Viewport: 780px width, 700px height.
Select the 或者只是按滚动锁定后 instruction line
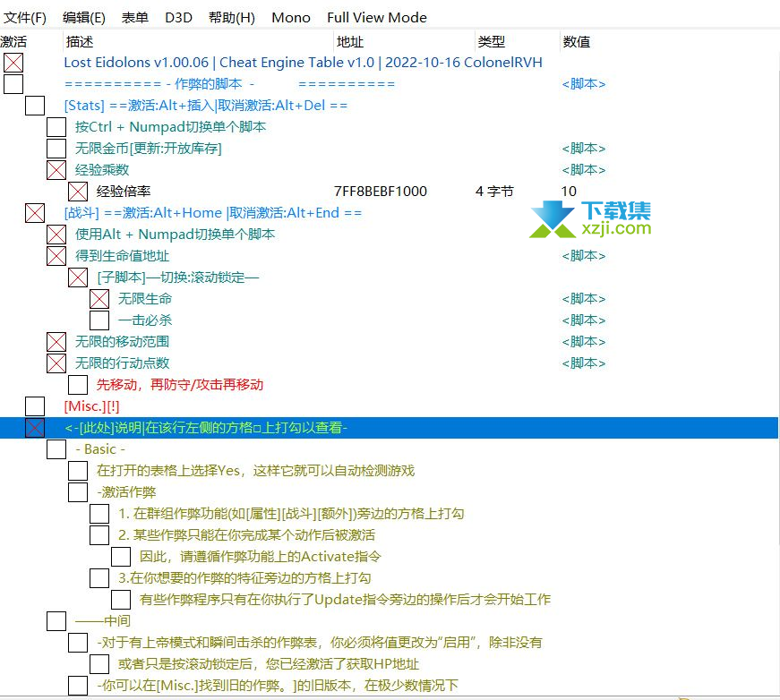(269, 664)
